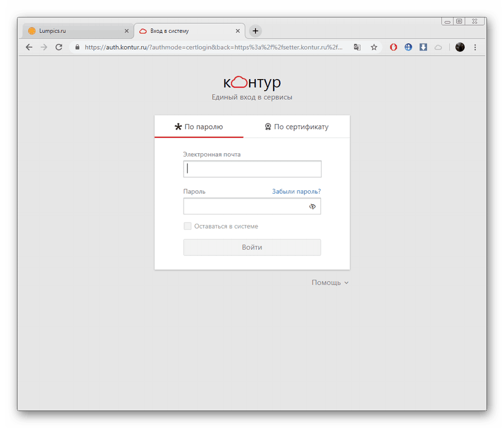The width and height of the screenshot is (504, 428).
Task: Click the translate page icon in address bar
Action: click(358, 47)
